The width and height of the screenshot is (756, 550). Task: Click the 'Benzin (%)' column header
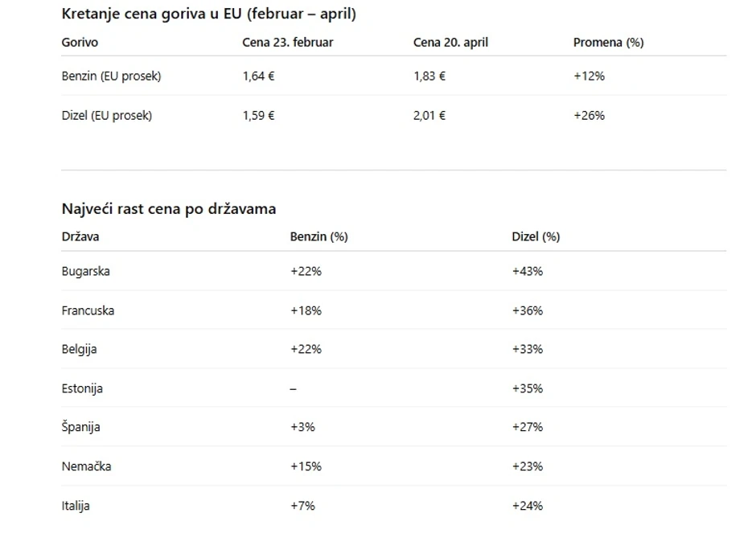click(318, 237)
